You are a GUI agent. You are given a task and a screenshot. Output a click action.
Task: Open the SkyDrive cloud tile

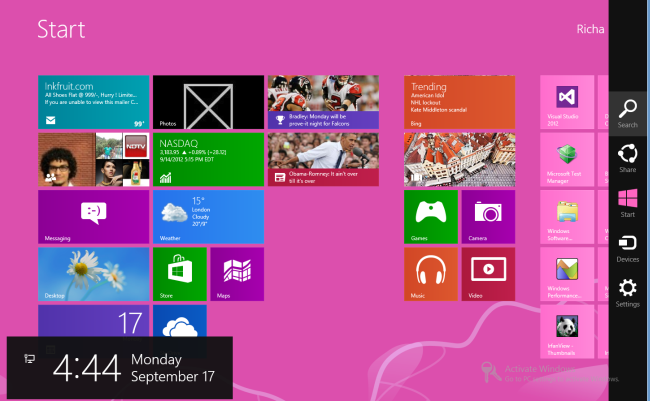click(180, 321)
